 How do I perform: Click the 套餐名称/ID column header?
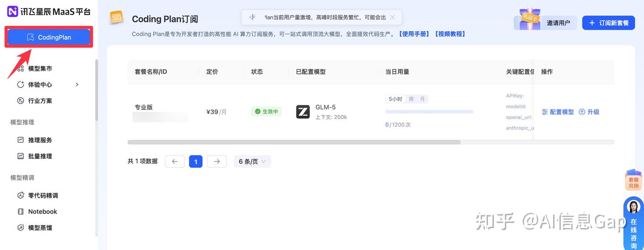[x=151, y=72]
